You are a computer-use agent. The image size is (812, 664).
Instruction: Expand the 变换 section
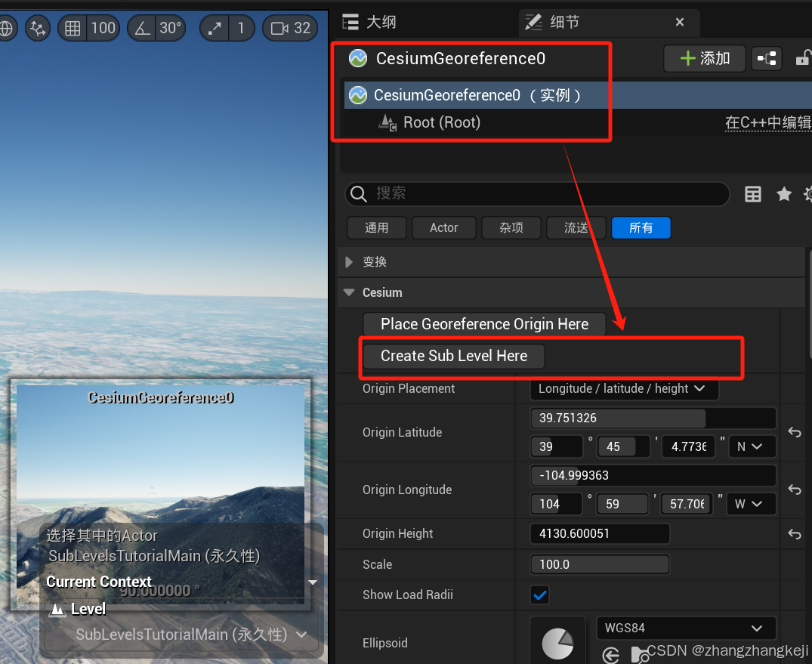point(349,262)
